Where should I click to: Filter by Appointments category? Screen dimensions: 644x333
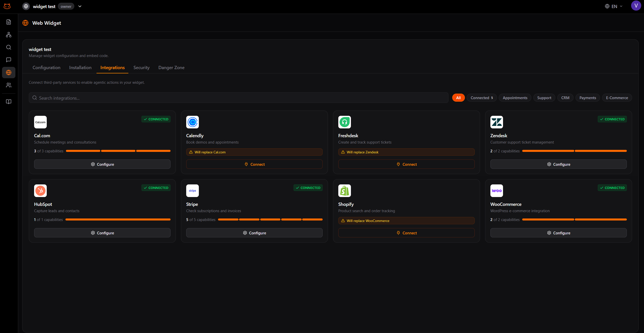click(515, 98)
